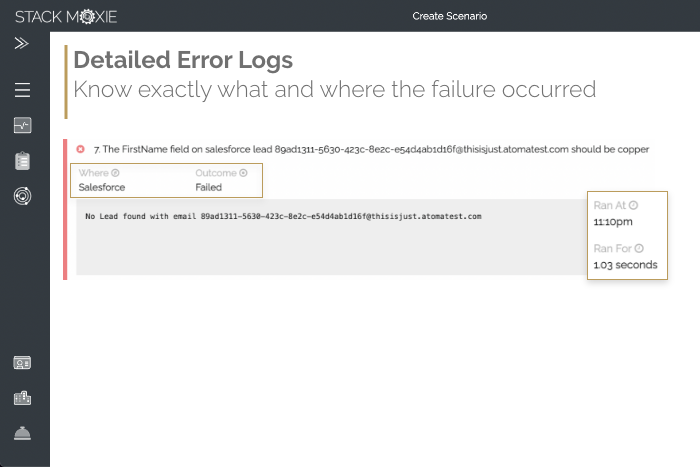The image size is (700, 467).
Task: Open the ID card profile icon
Action: pos(22,363)
